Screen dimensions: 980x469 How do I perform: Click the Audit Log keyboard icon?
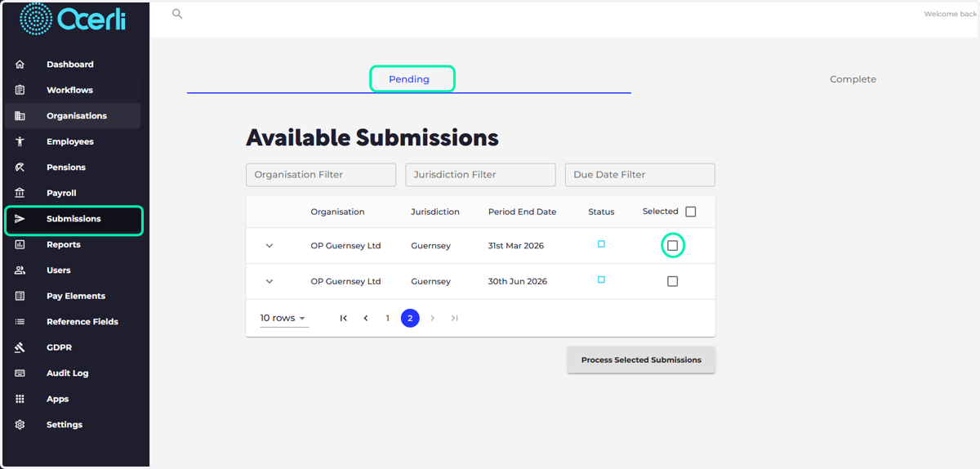20,373
